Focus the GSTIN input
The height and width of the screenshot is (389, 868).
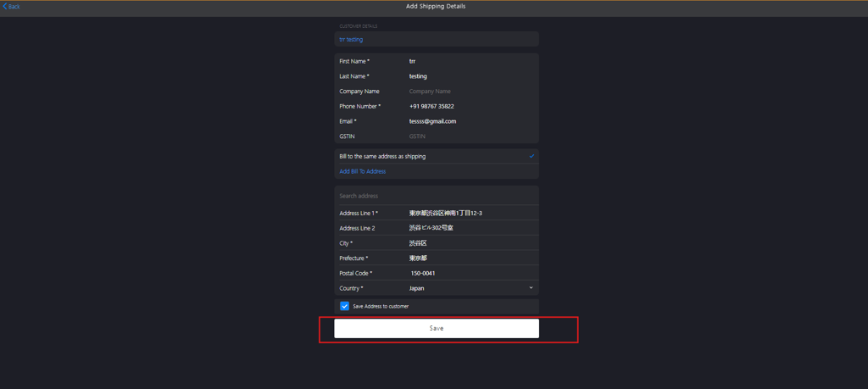coord(472,136)
